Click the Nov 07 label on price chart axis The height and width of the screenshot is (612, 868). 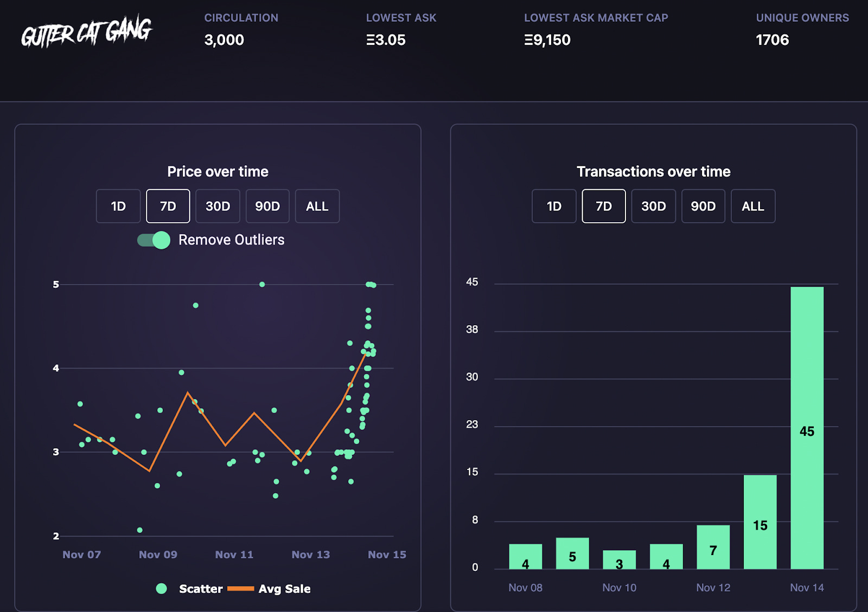[x=81, y=555]
